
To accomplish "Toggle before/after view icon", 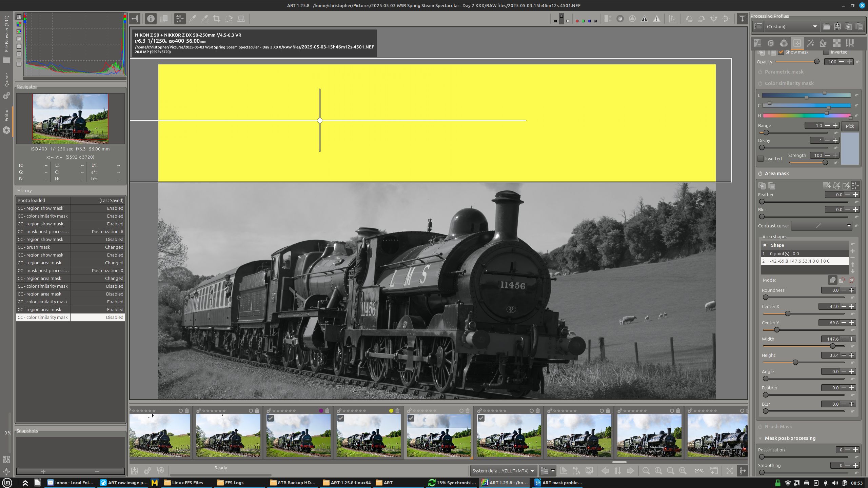I will click(x=164, y=19).
